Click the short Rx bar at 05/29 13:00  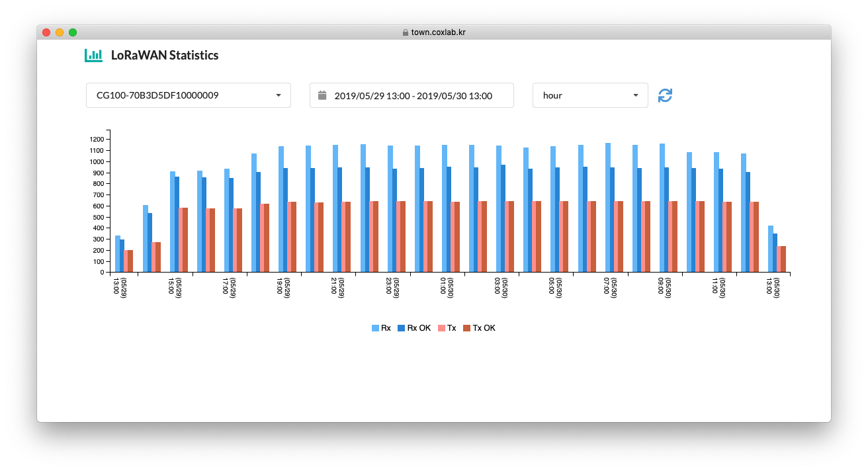click(118, 254)
